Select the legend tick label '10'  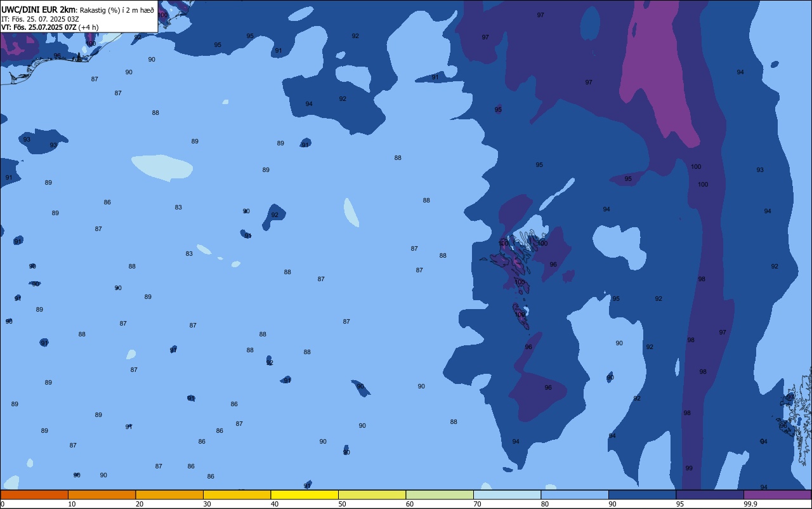(72, 504)
